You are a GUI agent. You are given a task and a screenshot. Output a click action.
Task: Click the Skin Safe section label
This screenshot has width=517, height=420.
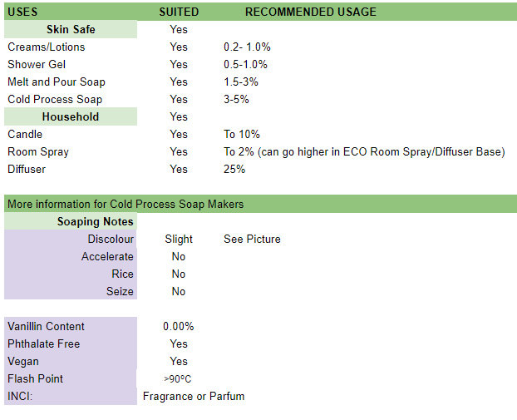pyautogui.click(x=71, y=29)
